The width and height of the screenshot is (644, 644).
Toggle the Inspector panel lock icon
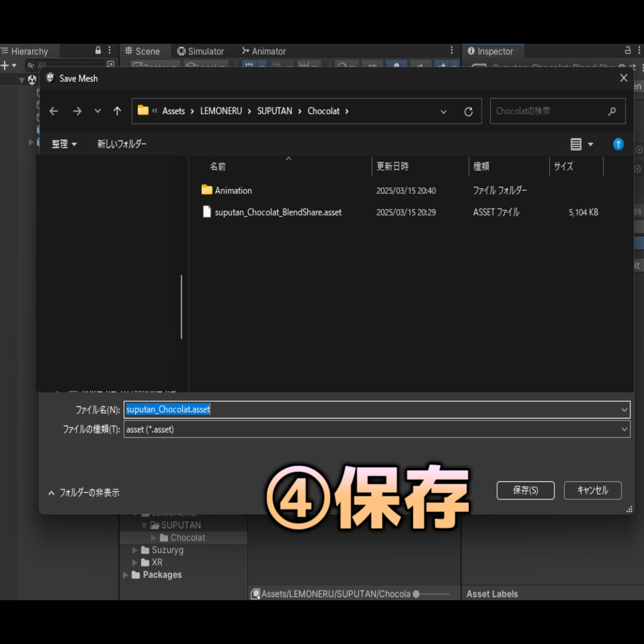pos(627,50)
